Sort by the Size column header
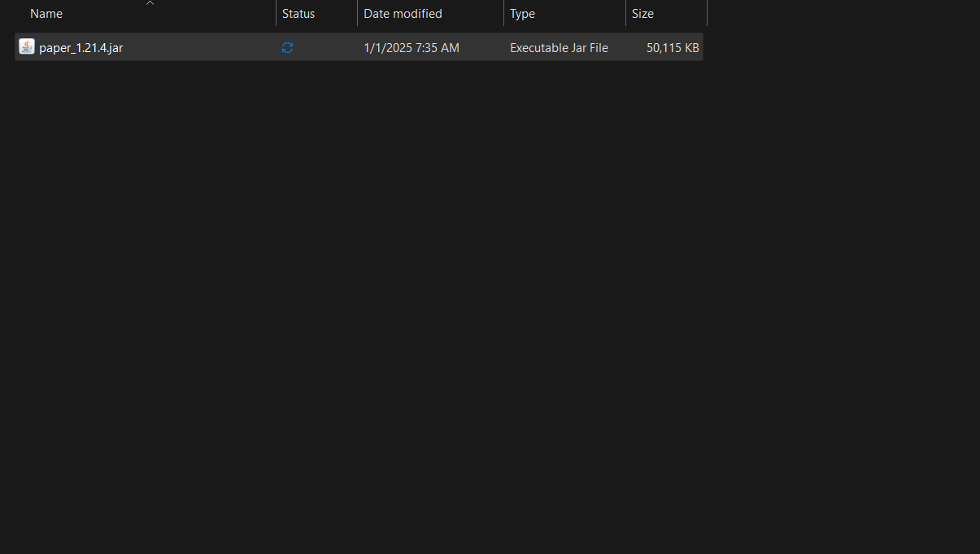 642,14
